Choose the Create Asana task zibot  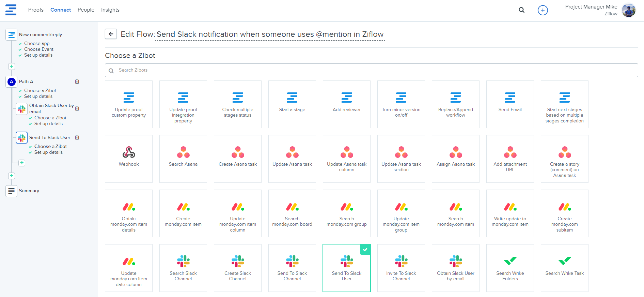pyautogui.click(x=238, y=159)
